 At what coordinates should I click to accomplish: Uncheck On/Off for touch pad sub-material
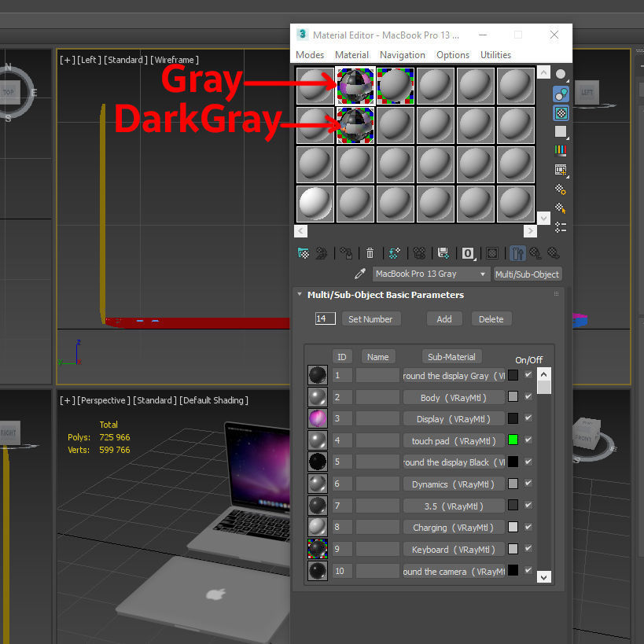(528, 440)
